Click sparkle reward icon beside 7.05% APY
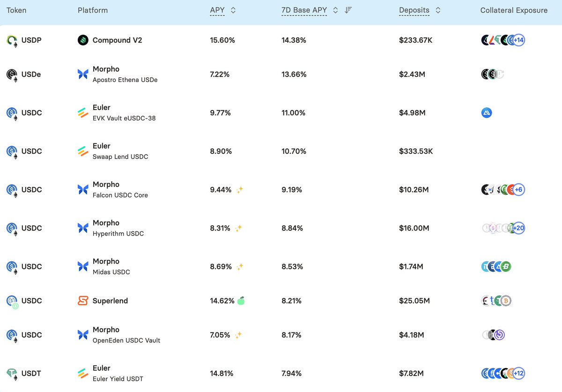562x392 pixels. (x=238, y=335)
